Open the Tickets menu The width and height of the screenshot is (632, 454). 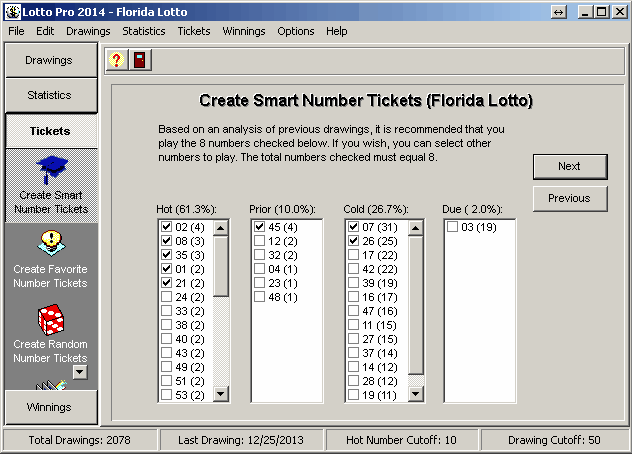[194, 31]
